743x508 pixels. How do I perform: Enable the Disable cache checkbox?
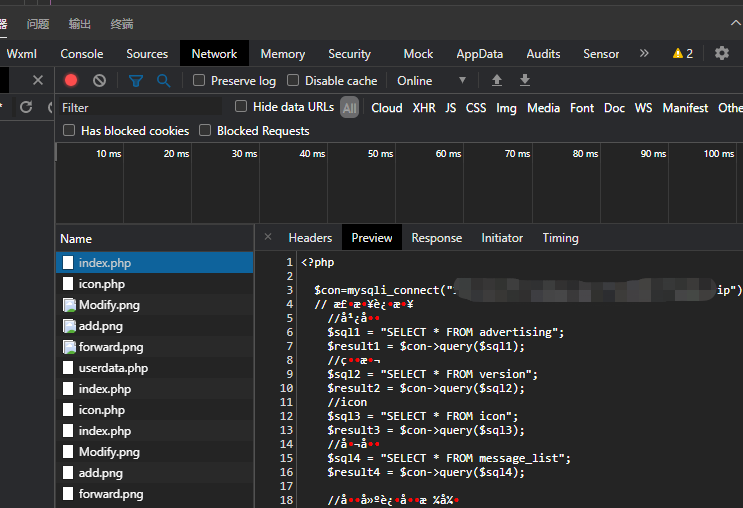click(x=293, y=80)
